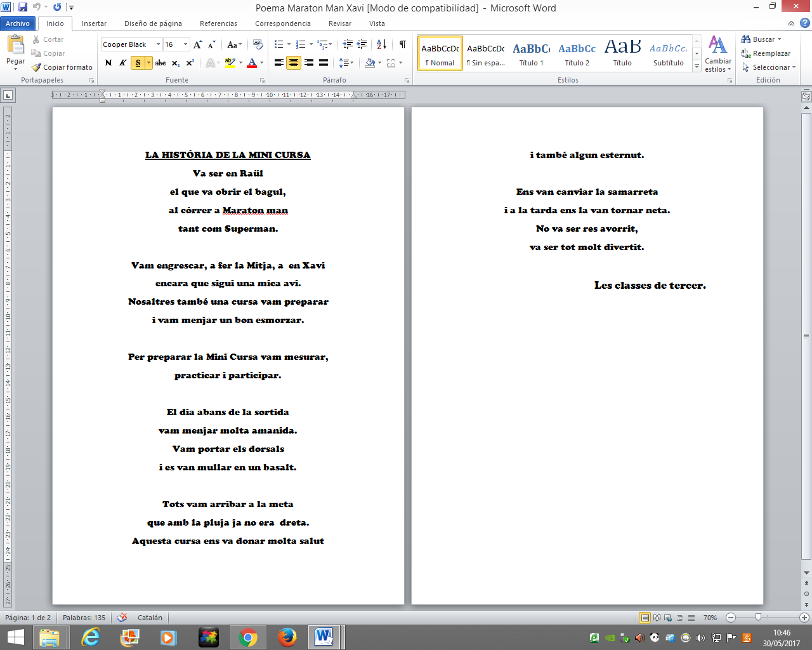Open the font size dropdown
Screen dimensions: 812x650
[185, 44]
